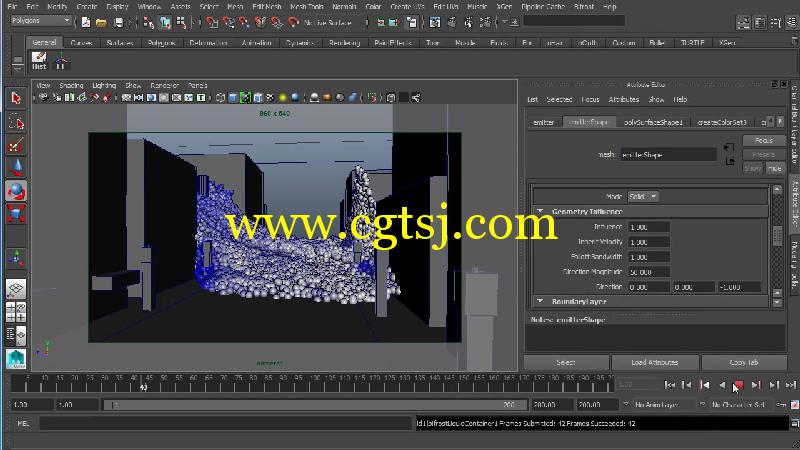The image size is (800, 450).
Task: Toggle viewport Select Camera icon
Action: click(44, 97)
